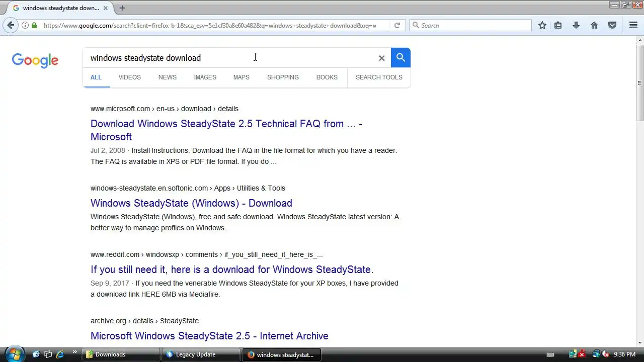
Task: Click the tray icon with red X
Action: 582,354
